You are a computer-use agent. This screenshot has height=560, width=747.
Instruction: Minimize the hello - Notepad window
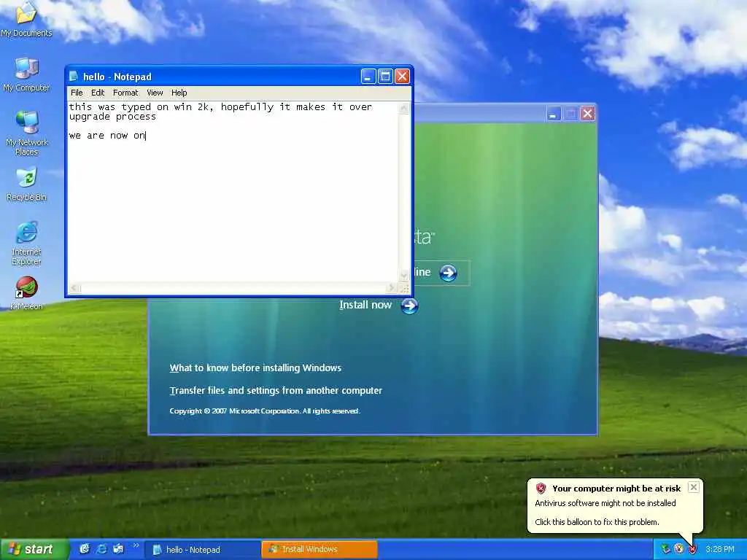click(368, 76)
